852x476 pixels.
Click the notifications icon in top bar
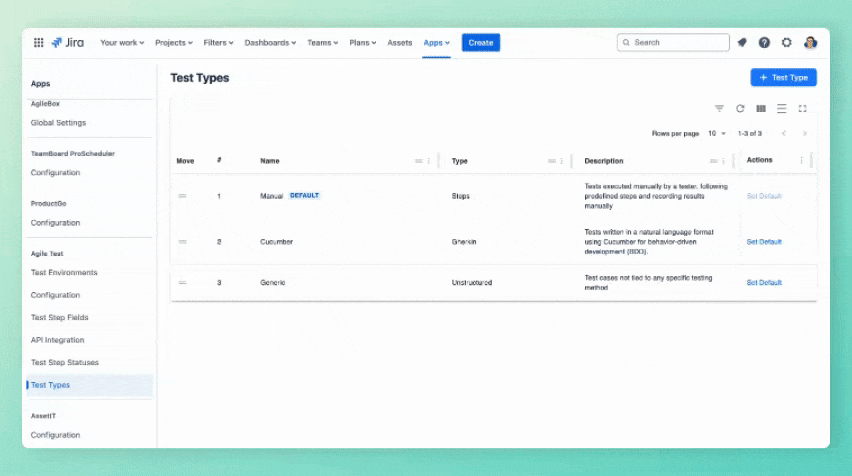(x=742, y=43)
